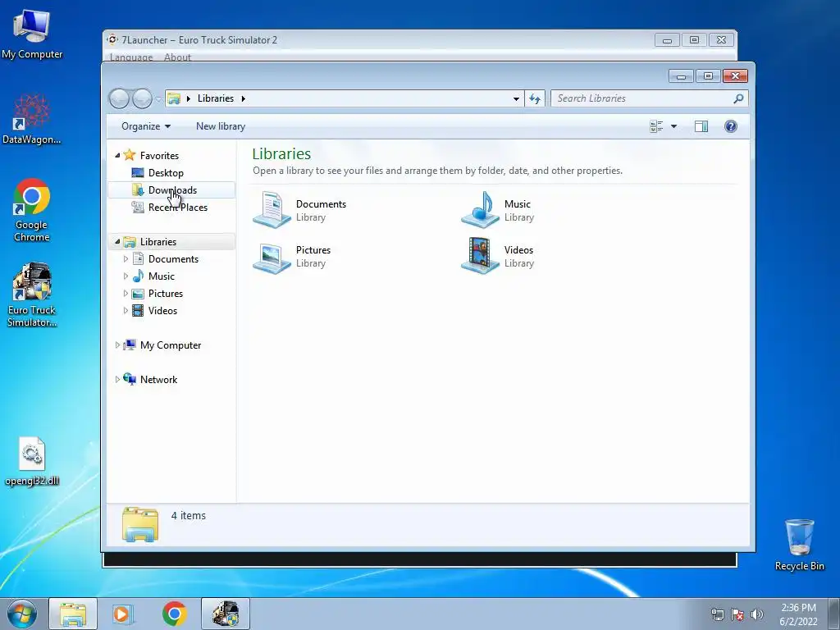Show the preview pane button

tap(701, 126)
